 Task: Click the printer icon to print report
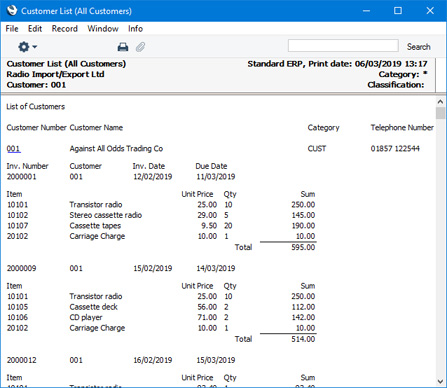tap(123, 47)
